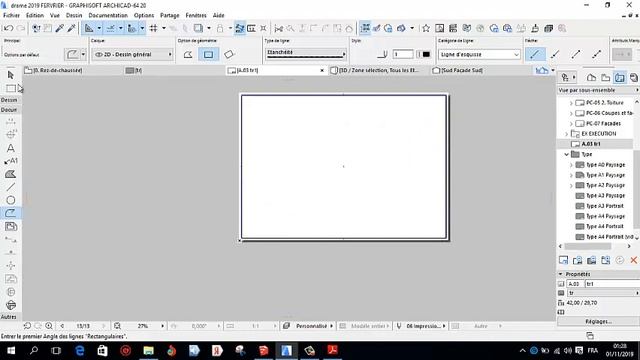Select the Arrow selection tool
This screenshot has width=640, height=360.
point(11,75)
